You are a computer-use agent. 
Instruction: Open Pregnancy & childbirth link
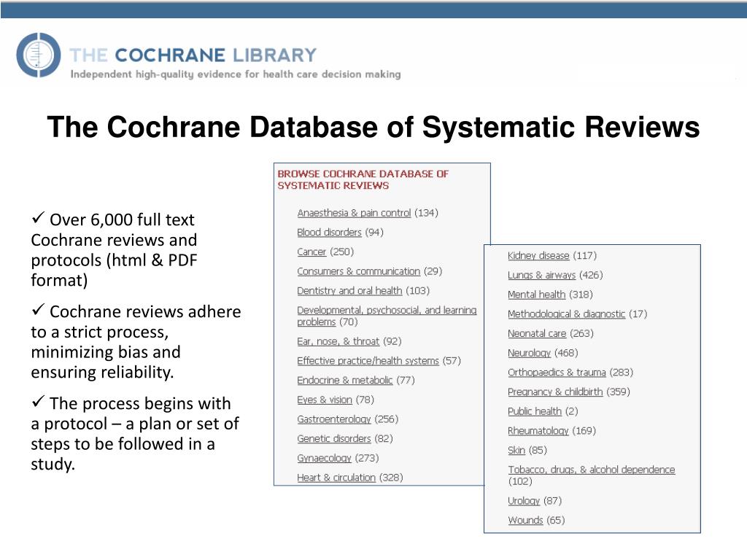point(555,392)
